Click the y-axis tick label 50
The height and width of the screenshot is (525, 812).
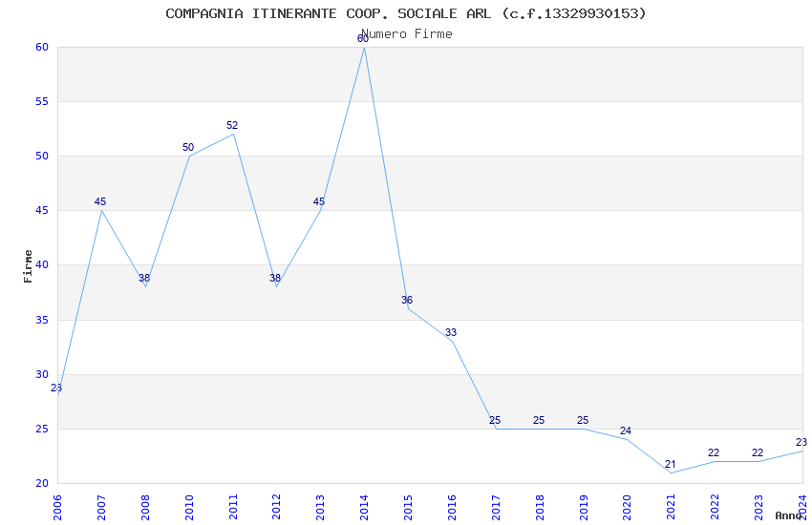42,156
